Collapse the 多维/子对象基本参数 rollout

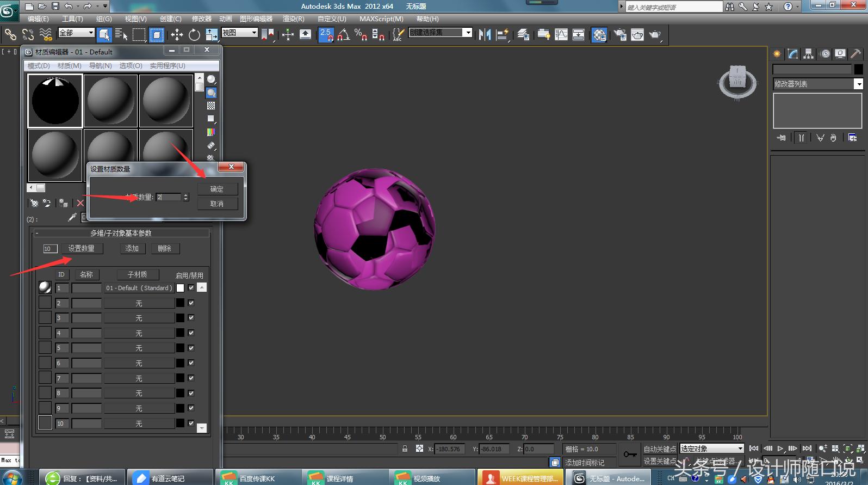121,233
